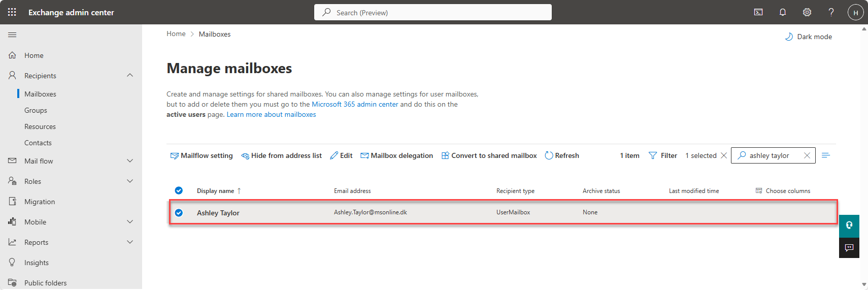This screenshot has height=290, width=868.
Task: Open the teal headset support icon
Action: click(x=849, y=225)
